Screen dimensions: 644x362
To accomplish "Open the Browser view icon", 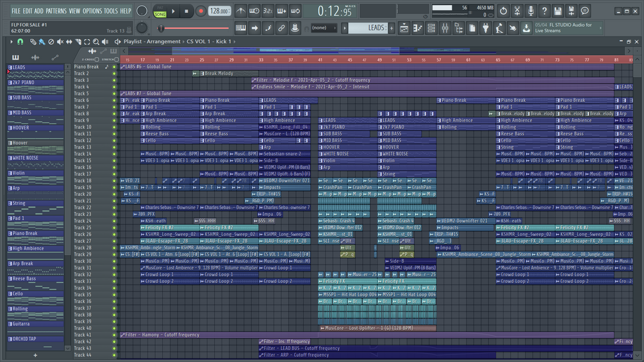I will (x=458, y=28).
